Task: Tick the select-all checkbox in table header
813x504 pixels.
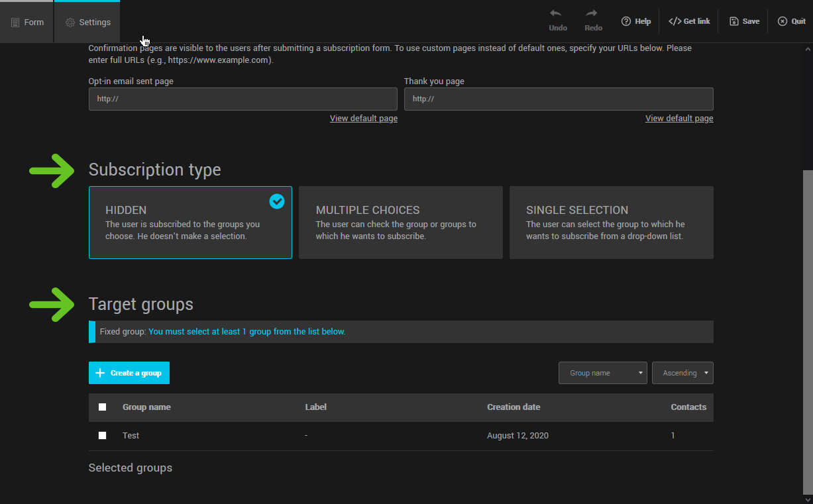Action: [102, 407]
